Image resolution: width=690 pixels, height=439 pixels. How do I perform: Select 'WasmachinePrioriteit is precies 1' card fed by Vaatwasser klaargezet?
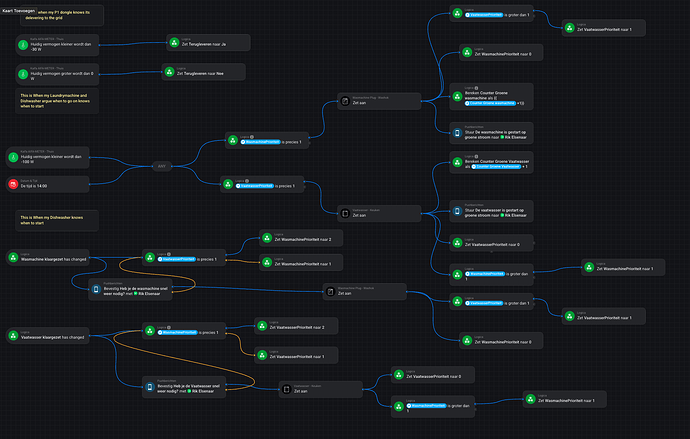(x=184, y=331)
